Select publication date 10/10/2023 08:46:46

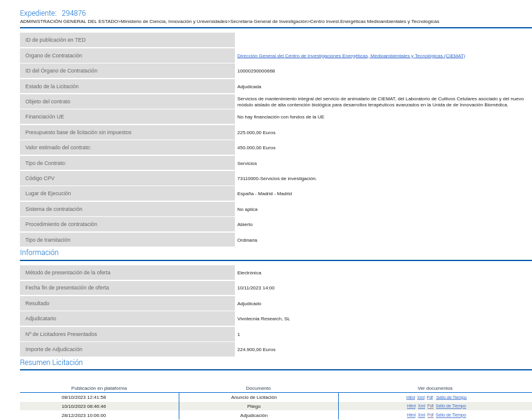[83, 406]
